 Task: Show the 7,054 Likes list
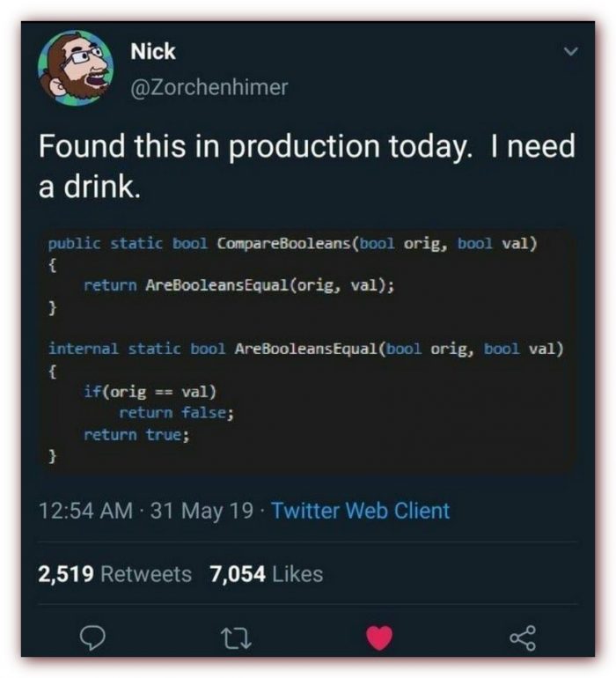click(x=267, y=575)
